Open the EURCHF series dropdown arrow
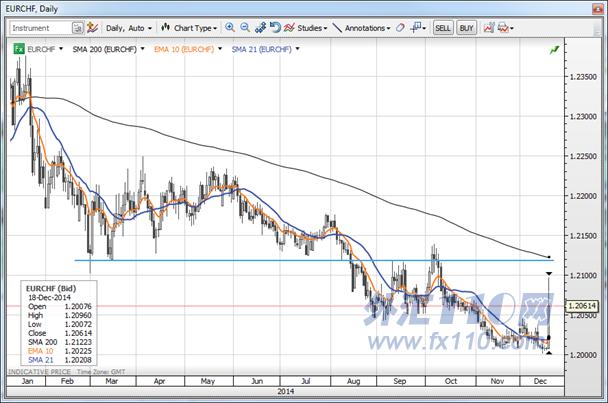The height and width of the screenshot is (403, 608). 61,49
